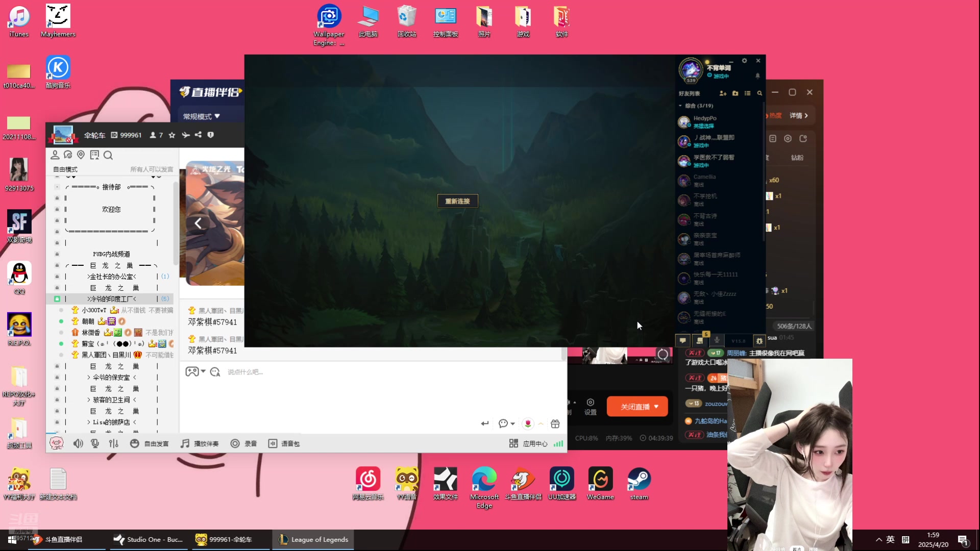980x551 pixels.
Task: Open the League chat bubble icon at bottom
Action: [x=682, y=340]
